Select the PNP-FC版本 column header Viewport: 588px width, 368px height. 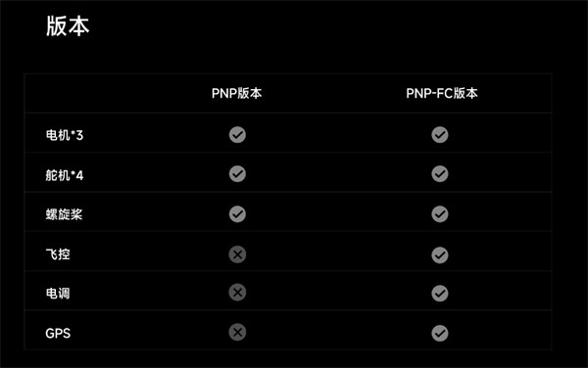click(442, 93)
